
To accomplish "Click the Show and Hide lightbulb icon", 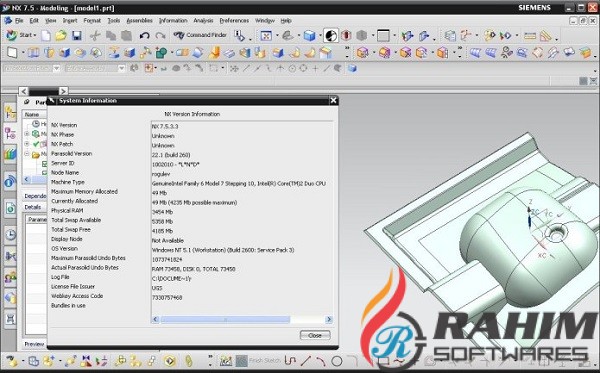I will pos(489,36).
